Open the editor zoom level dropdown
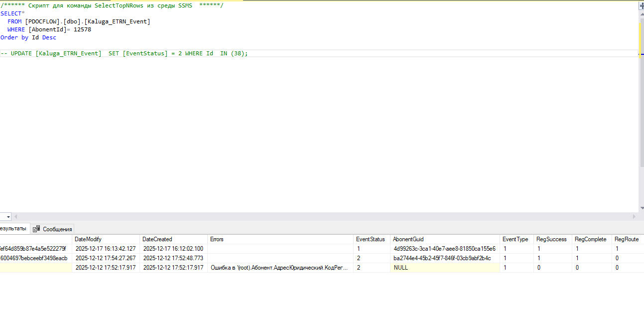This screenshot has width=644, height=315. point(7,217)
